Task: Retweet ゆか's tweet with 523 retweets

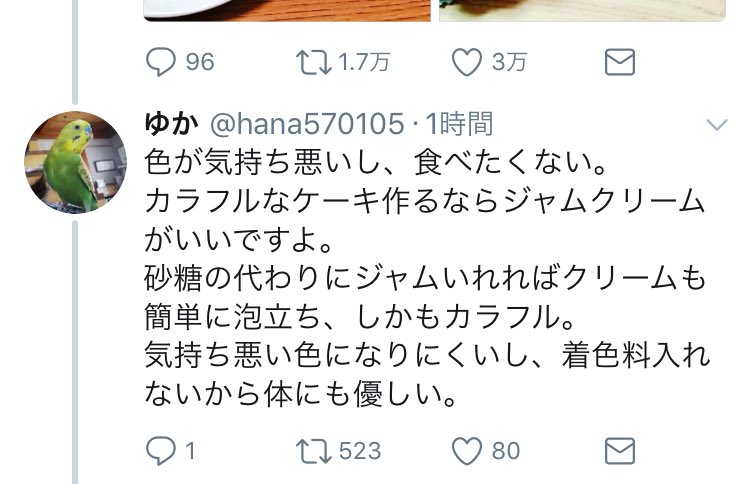Action: (x=313, y=451)
